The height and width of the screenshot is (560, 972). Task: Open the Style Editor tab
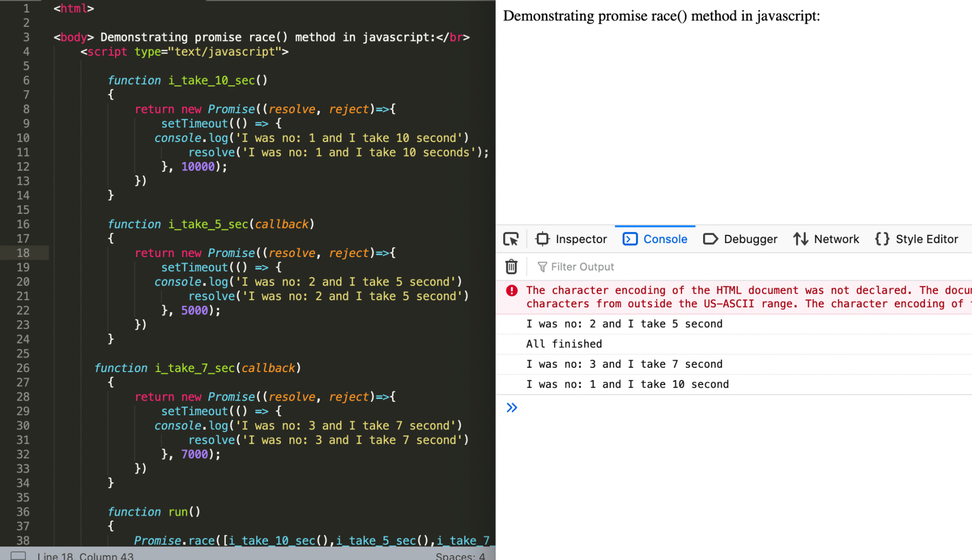tap(917, 239)
